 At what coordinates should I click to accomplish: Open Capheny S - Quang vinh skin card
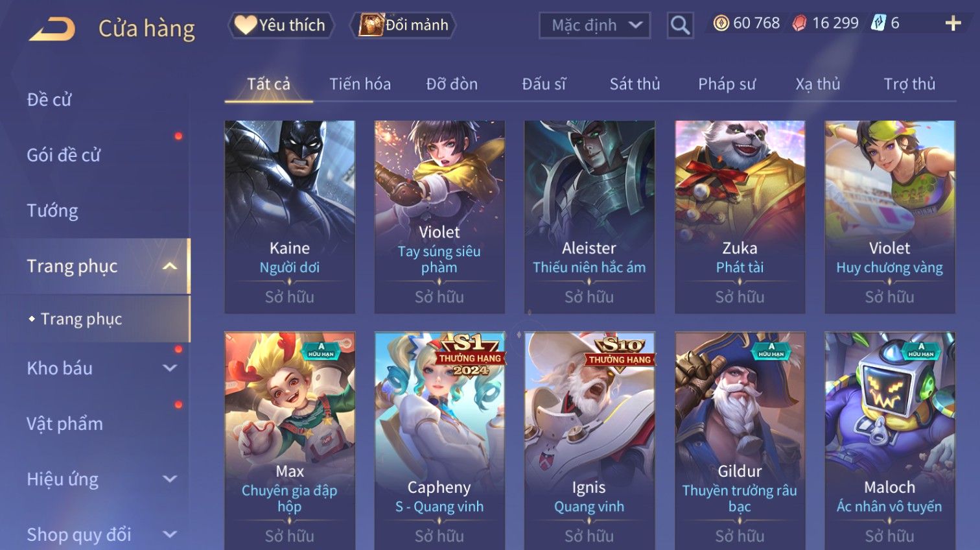pyautogui.click(x=439, y=441)
